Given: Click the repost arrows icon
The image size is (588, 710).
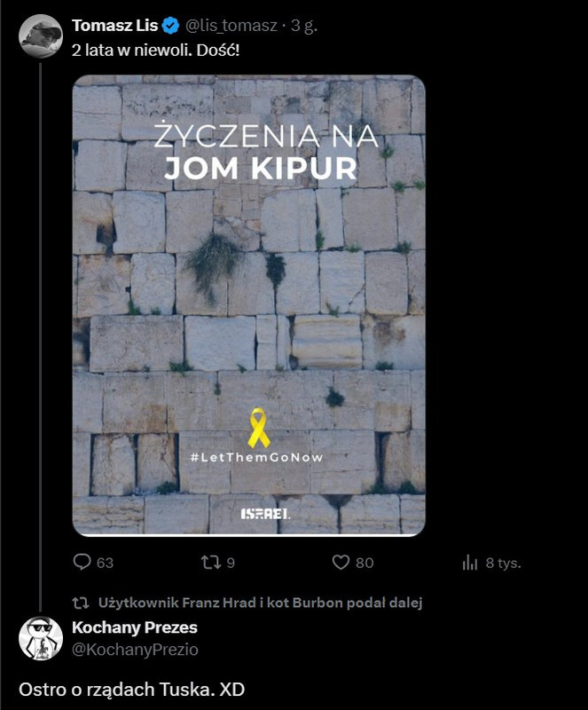Looking at the screenshot, I should pyautogui.click(x=210, y=563).
